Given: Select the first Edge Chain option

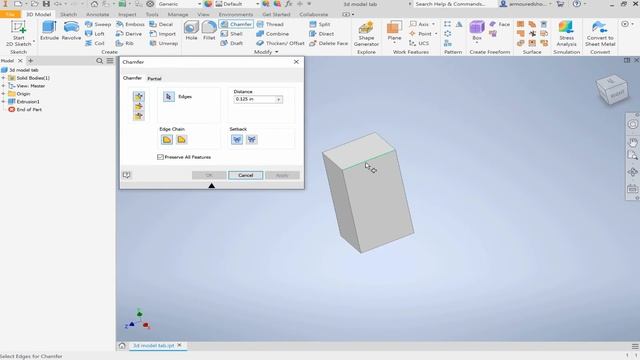Looking at the screenshot, I should pos(167,140).
